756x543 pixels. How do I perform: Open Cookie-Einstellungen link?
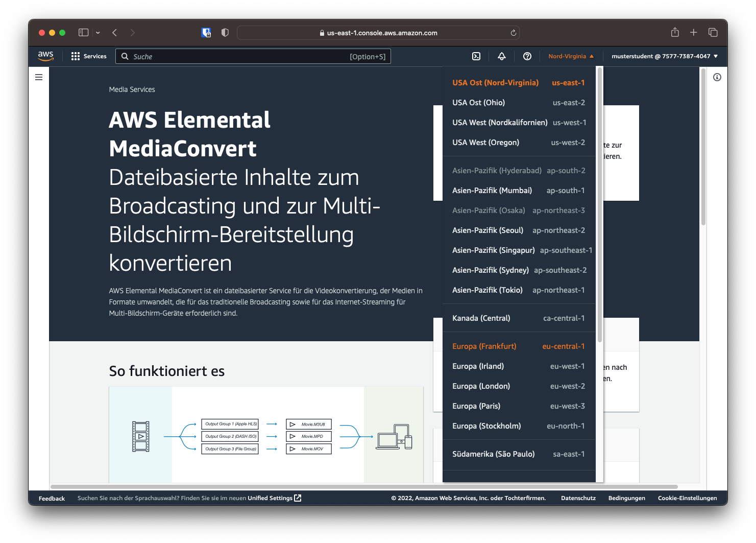click(x=688, y=498)
